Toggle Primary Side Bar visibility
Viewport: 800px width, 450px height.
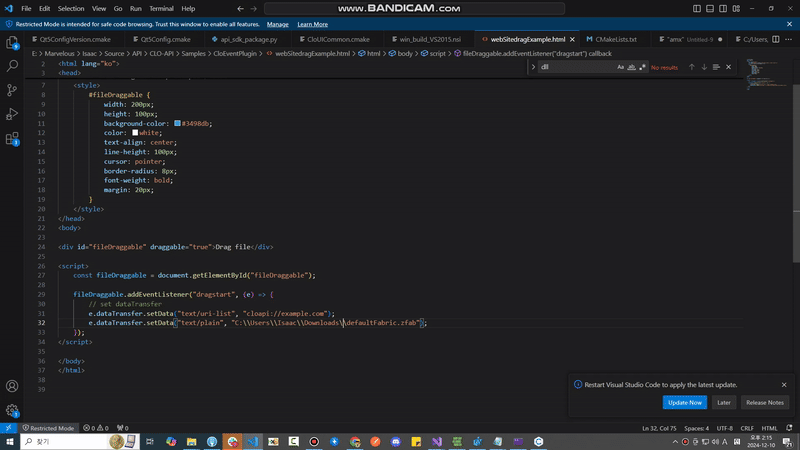[x=697, y=9]
